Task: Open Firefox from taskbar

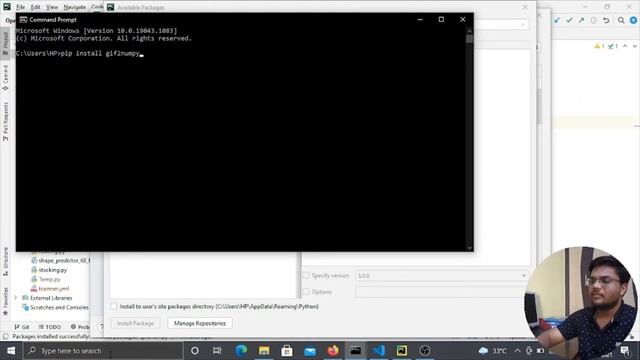Action: coord(333,351)
